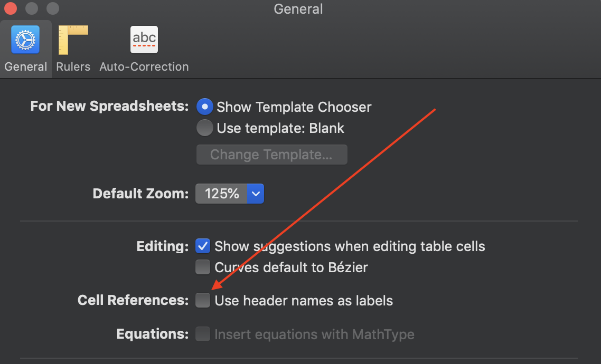Click the blue zoom dropdown chevron
This screenshot has height=364, width=601.
click(x=256, y=194)
